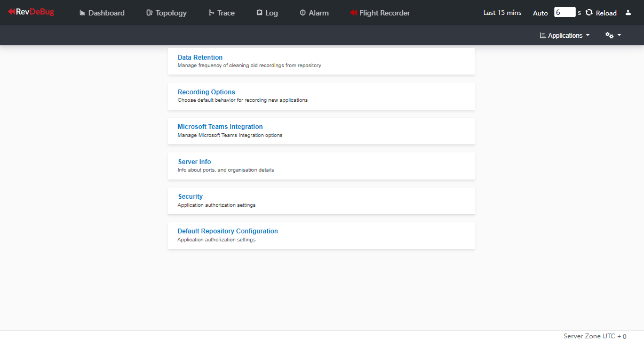Open the Server Info section

click(x=194, y=162)
